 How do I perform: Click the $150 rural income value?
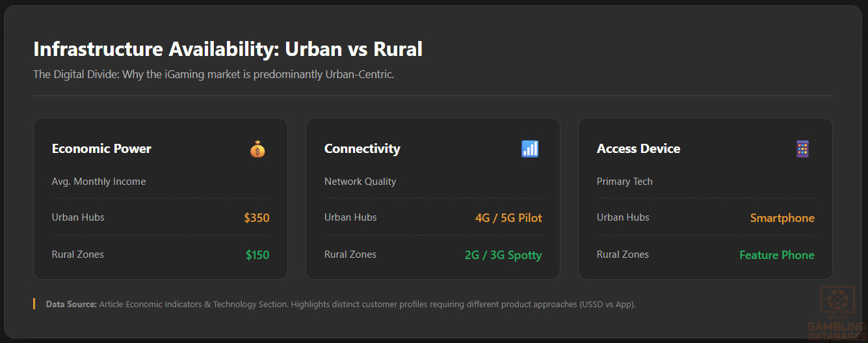click(257, 255)
